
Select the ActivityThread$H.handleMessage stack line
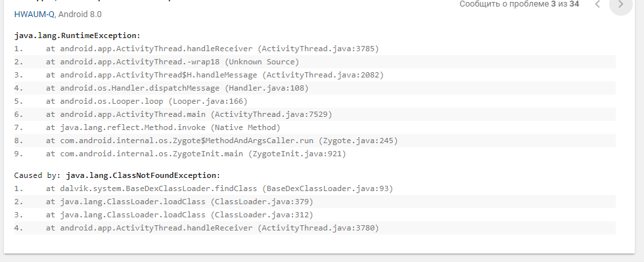(x=315, y=75)
